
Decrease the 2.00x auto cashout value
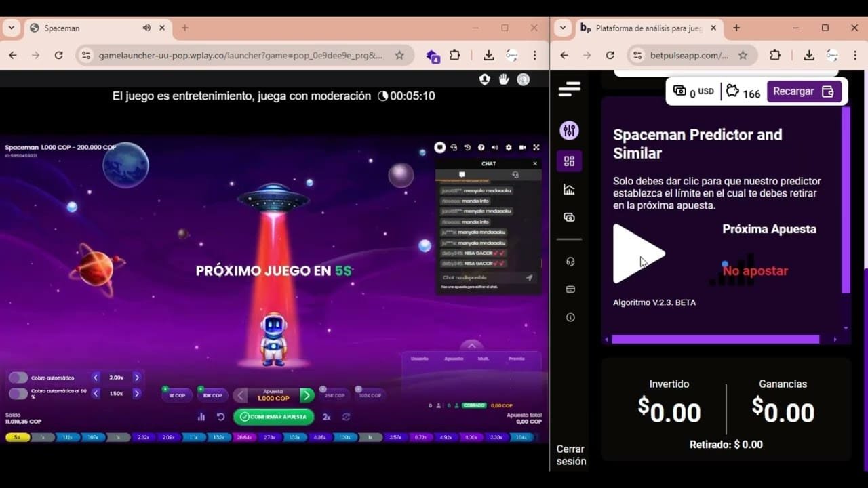(x=96, y=378)
